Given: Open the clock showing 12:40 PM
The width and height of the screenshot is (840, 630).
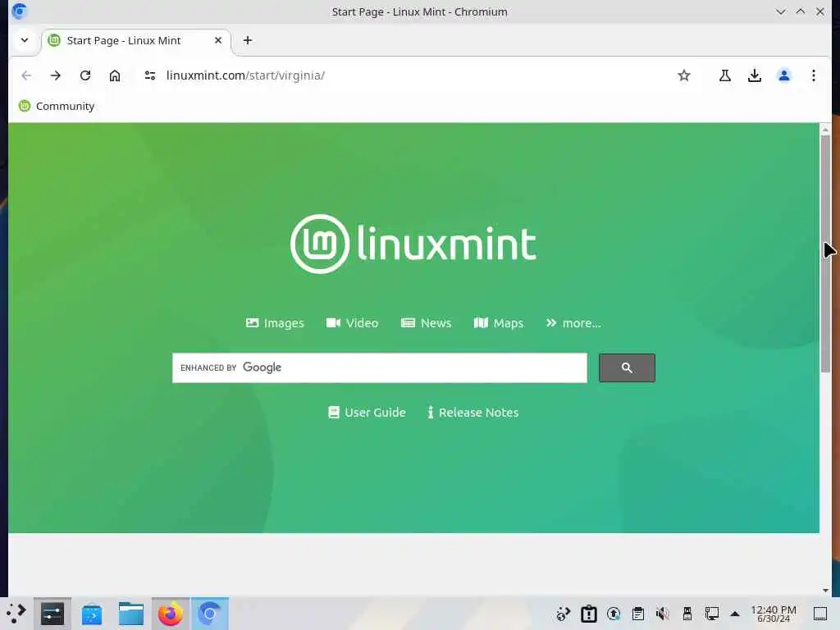Looking at the screenshot, I should pyautogui.click(x=774, y=614).
